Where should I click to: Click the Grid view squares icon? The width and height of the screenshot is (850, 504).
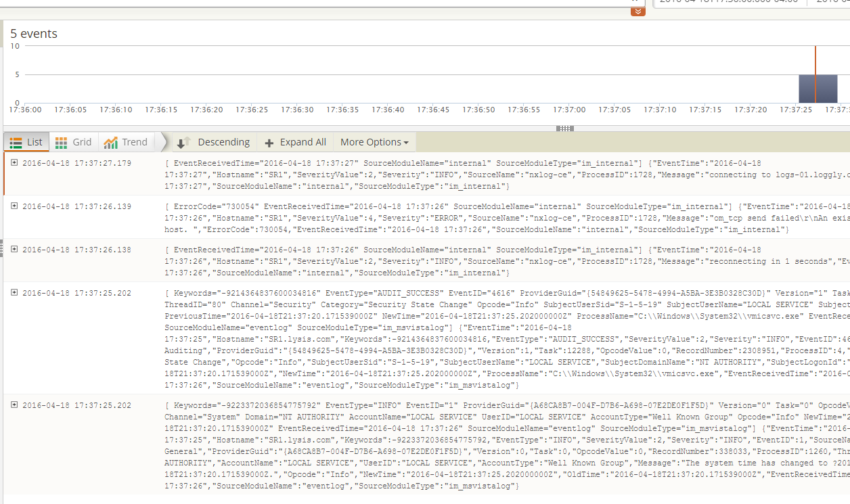(x=61, y=142)
